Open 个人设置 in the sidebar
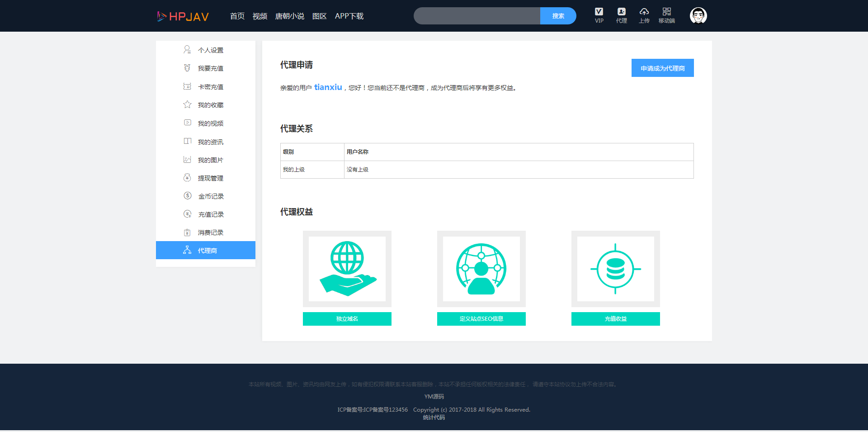Screen dimensions: 868x432 coord(210,50)
